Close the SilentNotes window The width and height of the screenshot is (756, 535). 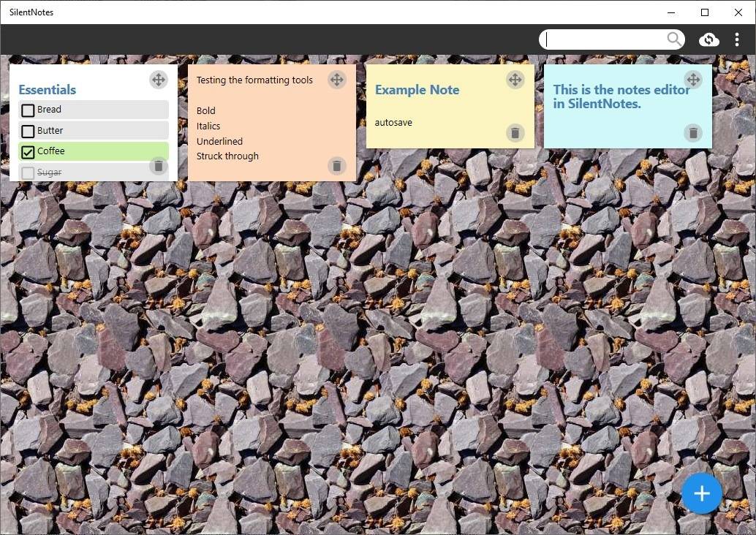pos(738,12)
